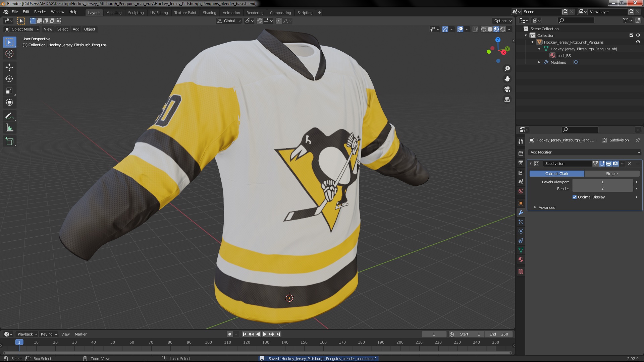Screen dimensions: 644x362
Task: Toggle modifier show in edit mode
Action: (x=602, y=164)
